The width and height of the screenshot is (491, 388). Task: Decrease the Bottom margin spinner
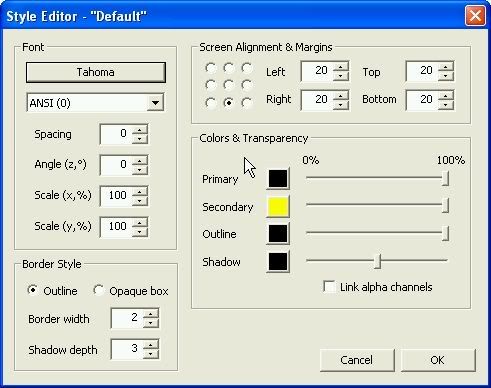(x=446, y=105)
